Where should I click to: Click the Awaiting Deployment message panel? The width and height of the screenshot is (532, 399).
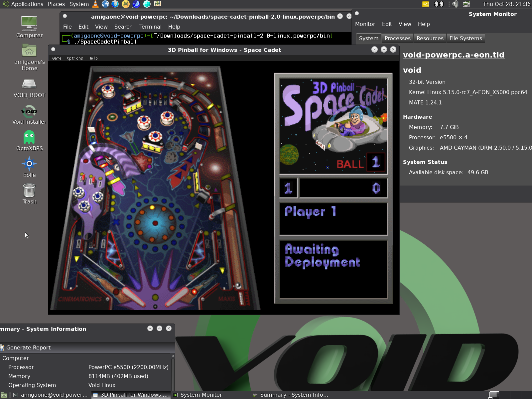point(333,270)
